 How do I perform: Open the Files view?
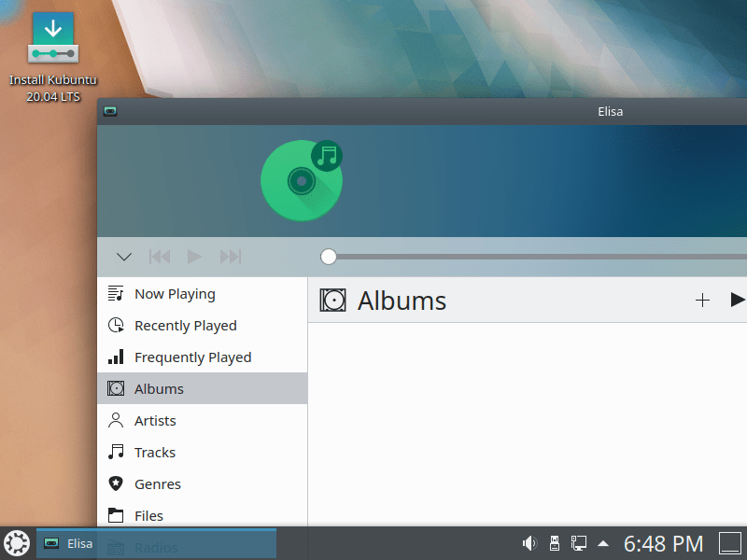tap(202, 514)
